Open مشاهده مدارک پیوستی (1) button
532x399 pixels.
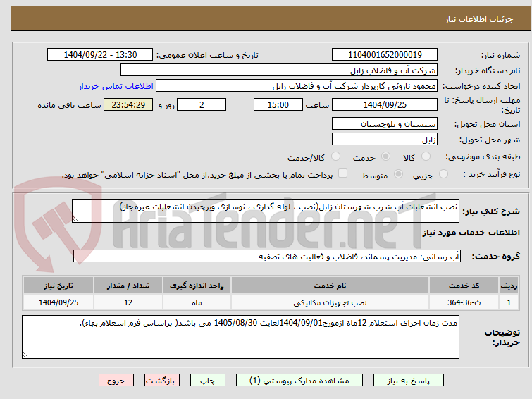pos(299,381)
